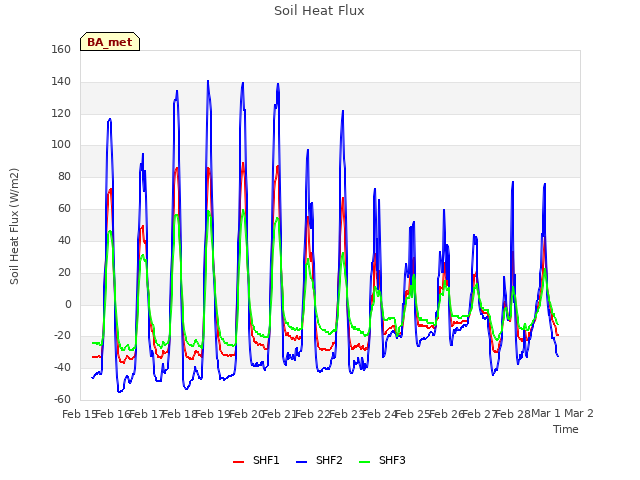Click the 100 y-axis tick label
Image resolution: width=640 pixels, height=480 pixels.
click(x=61, y=144)
